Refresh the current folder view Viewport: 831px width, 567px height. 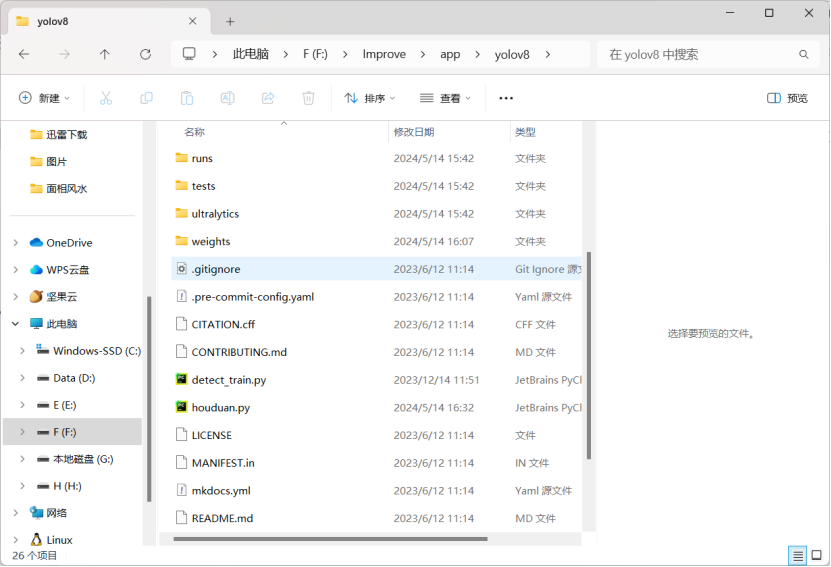145,54
